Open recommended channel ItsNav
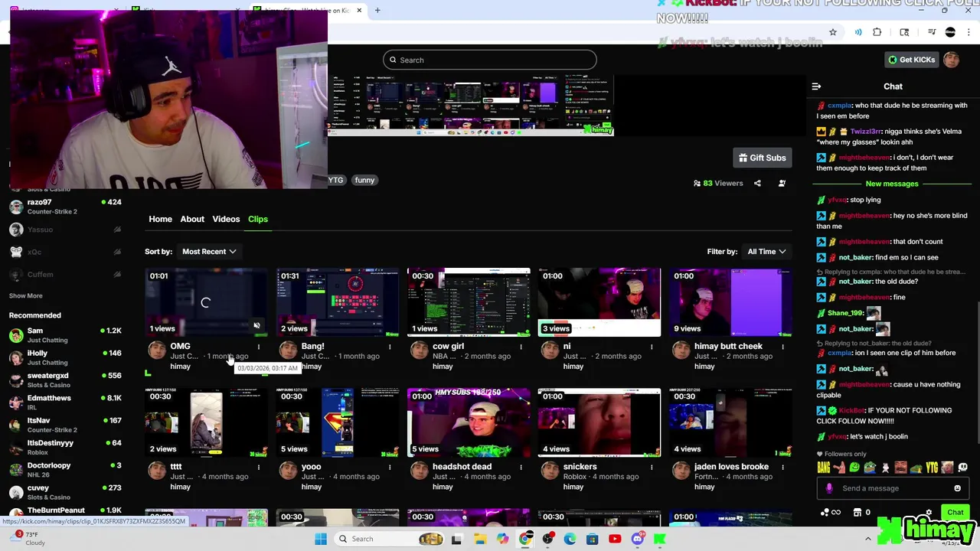 65,424
